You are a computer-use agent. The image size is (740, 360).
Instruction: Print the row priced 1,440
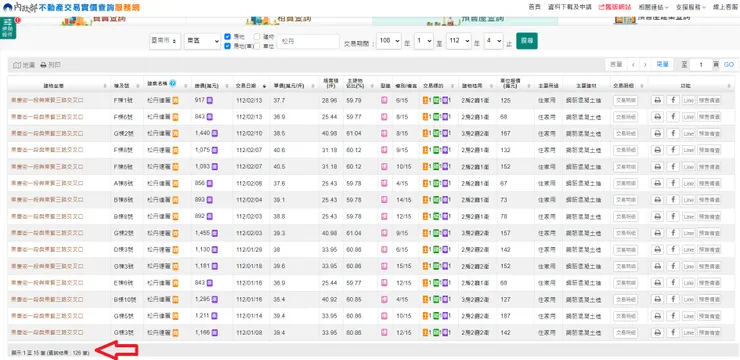click(x=657, y=134)
